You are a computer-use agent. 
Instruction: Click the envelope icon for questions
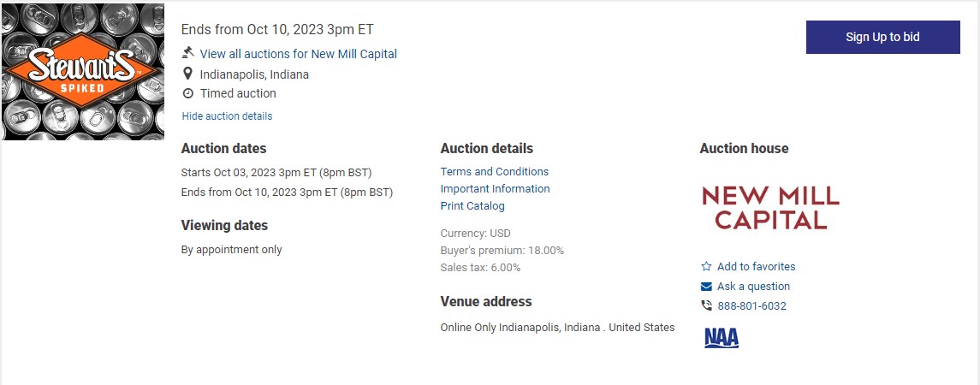[x=706, y=287]
